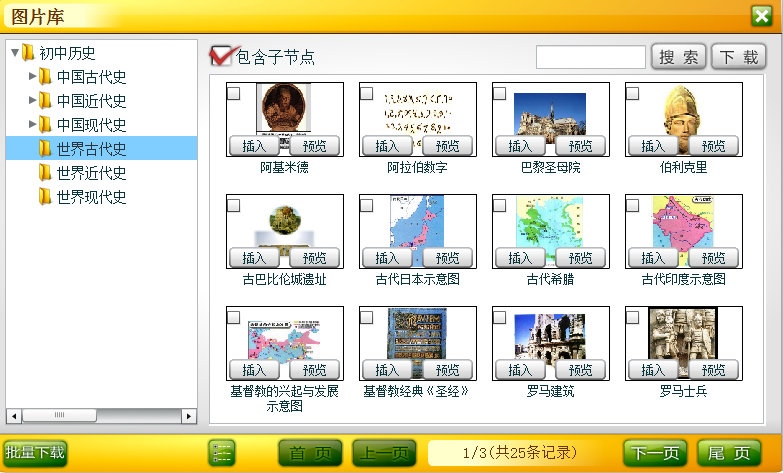The image size is (783, 473).
Task: Collapse the 初中历史 root node
Action: tap(15, 53)
